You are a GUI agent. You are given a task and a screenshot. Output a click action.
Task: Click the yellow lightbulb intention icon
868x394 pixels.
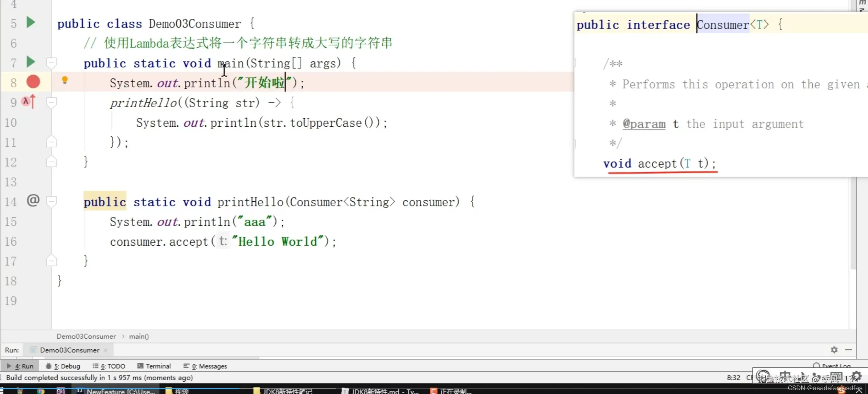click(x=65, y=80)
